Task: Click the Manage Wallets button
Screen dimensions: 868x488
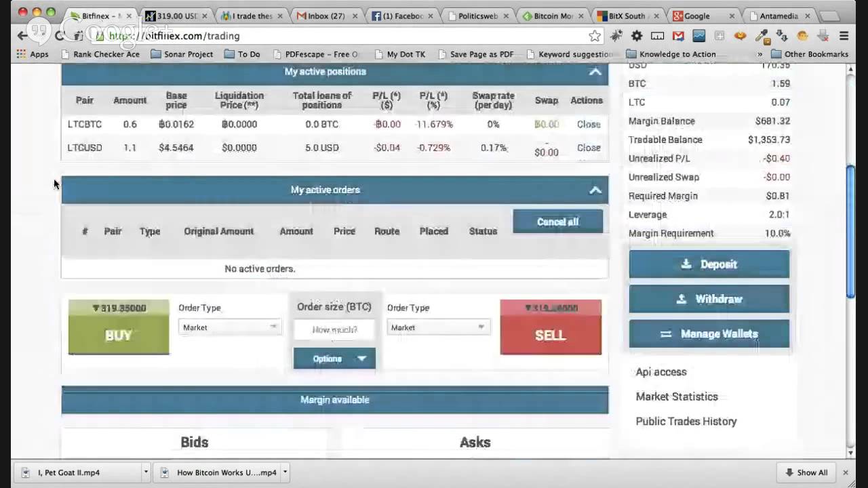Action: 709,334
